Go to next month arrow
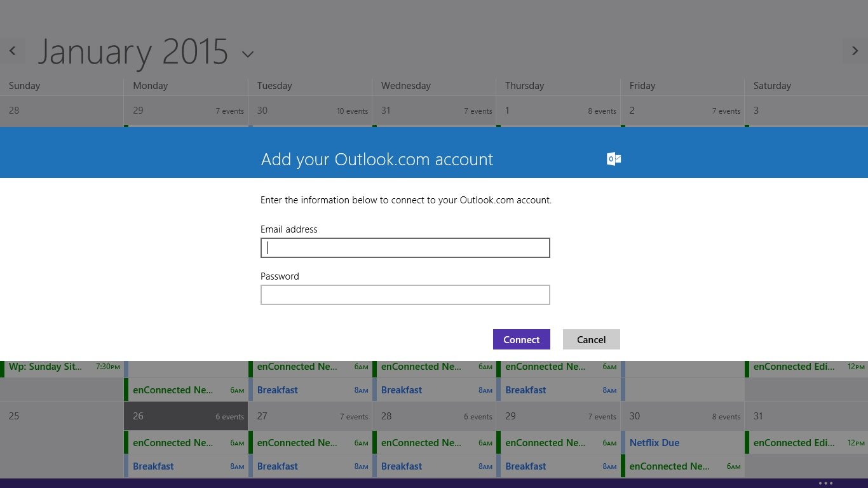This screenshot has height=488, width=868. click(x=855, y=51)
